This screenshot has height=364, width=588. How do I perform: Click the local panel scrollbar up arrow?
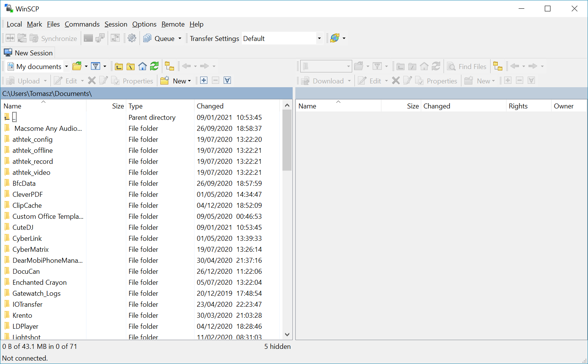287,105
